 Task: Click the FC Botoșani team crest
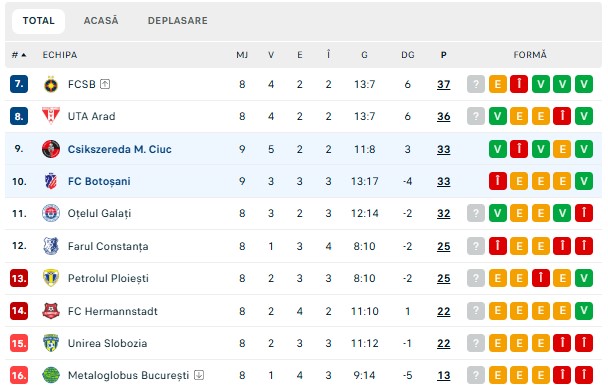click(x=51, y=181)
